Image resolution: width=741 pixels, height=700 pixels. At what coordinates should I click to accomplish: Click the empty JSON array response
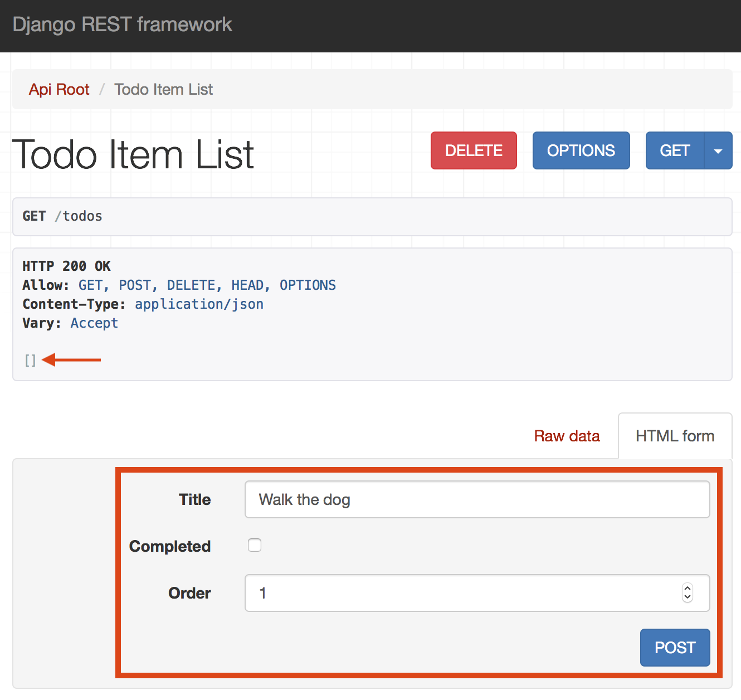tap(30, 360)
